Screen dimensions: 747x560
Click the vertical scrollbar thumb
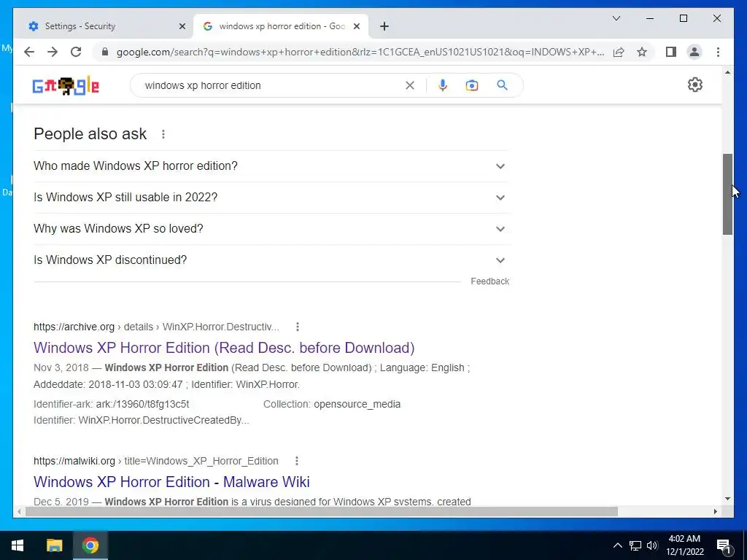[x=727, y=194]
